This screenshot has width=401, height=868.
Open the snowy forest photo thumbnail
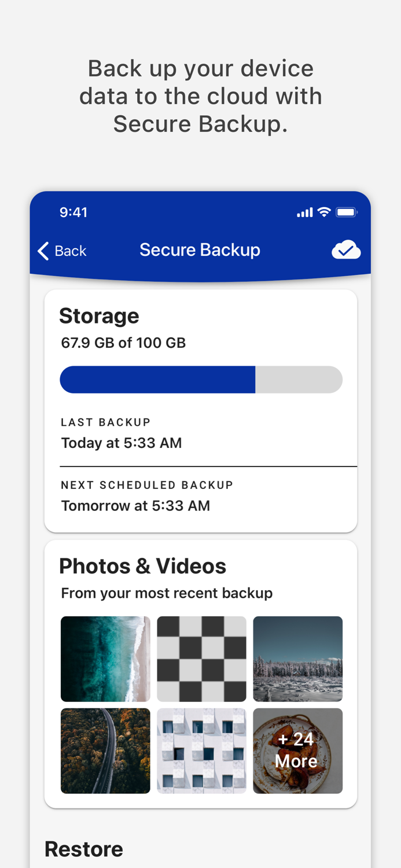coord(297,659)
